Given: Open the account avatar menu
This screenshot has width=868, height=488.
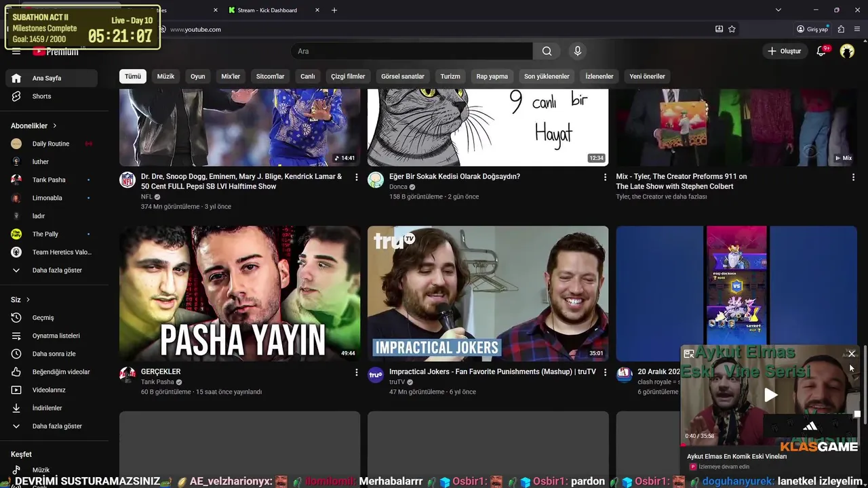Looking at the screenshot, I should click(x=847, y=51).
